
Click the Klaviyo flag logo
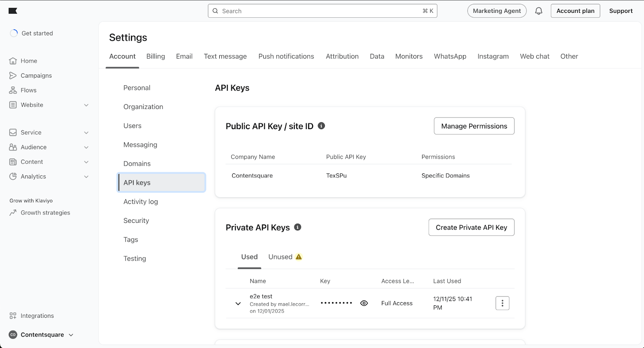click(13, 11)
